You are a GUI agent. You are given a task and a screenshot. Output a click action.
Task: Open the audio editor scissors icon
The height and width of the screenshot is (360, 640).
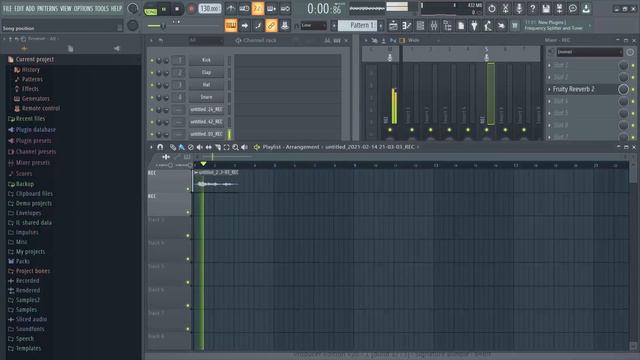[505, 8]
